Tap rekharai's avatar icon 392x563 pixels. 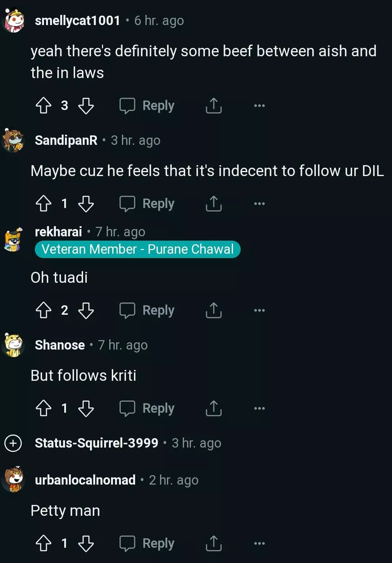[13, 240]
